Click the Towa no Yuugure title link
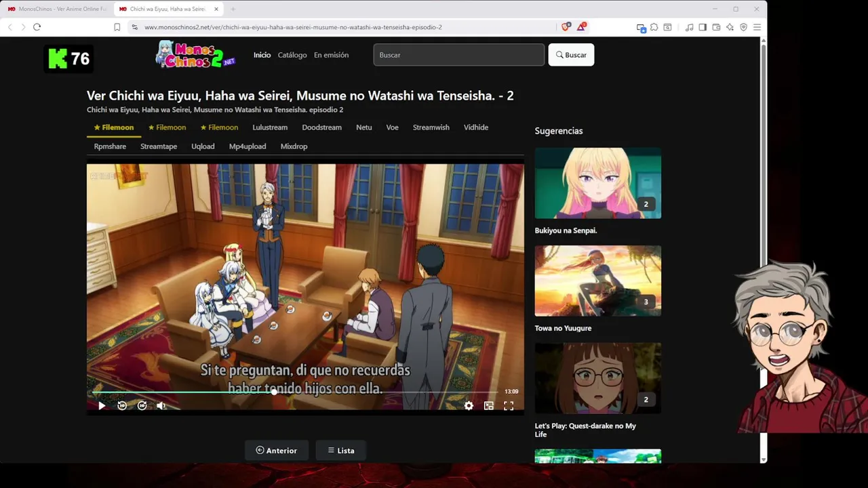Viewport: 868px width, 488px height. click(x=563, y=328)
